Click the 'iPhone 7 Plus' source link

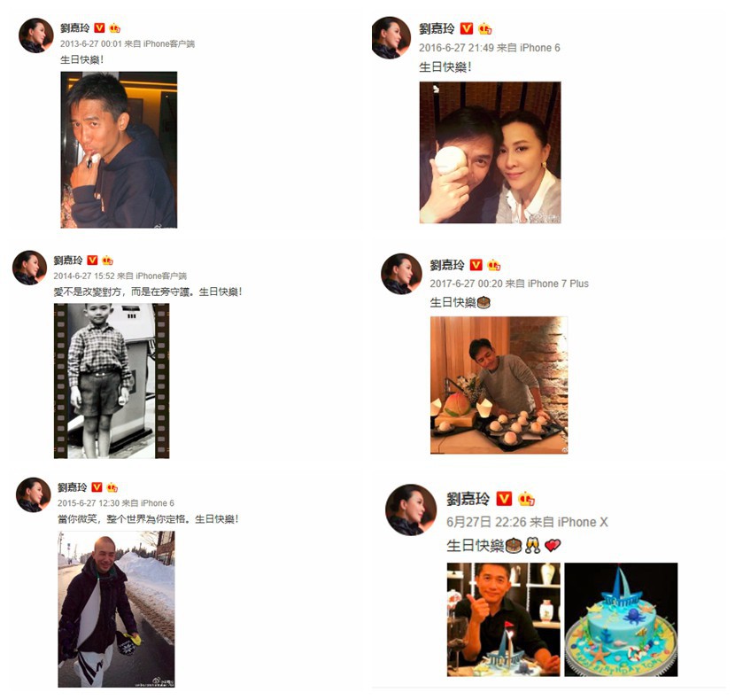558,284
